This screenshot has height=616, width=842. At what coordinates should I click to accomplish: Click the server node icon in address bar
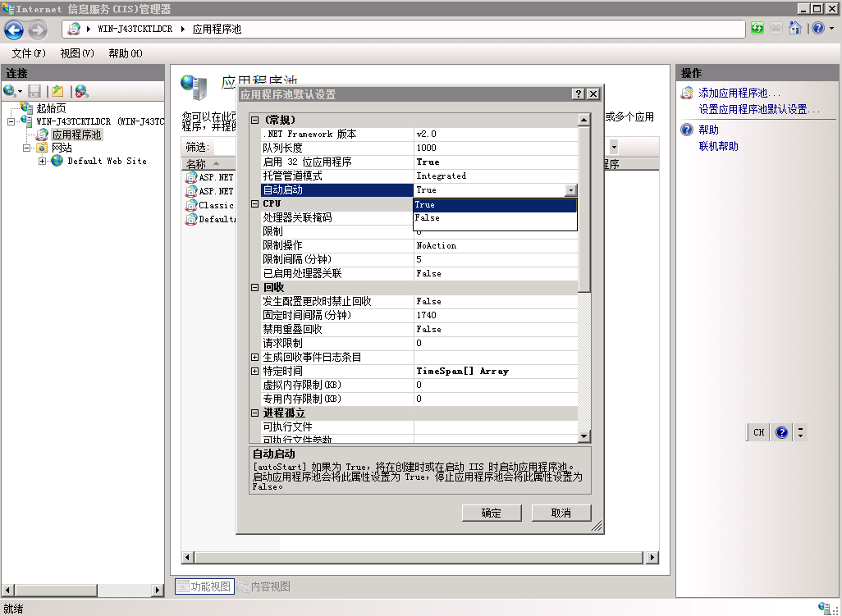[74, 29]
